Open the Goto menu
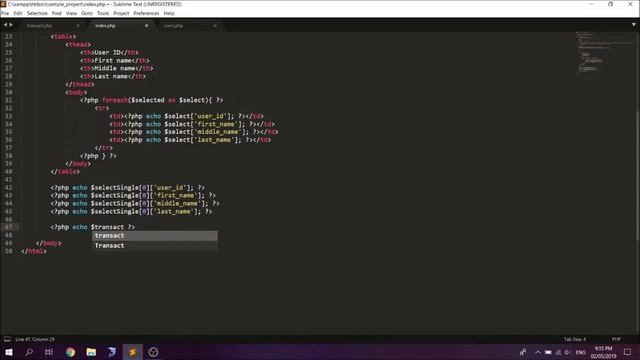Viewport: 640px width, 360px height. [87, 13]
